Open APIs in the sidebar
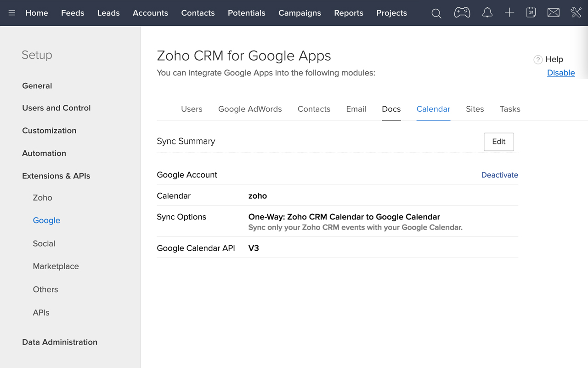This screenshot has width=588, height=368. pyautogui.click(x=41, y=312)
